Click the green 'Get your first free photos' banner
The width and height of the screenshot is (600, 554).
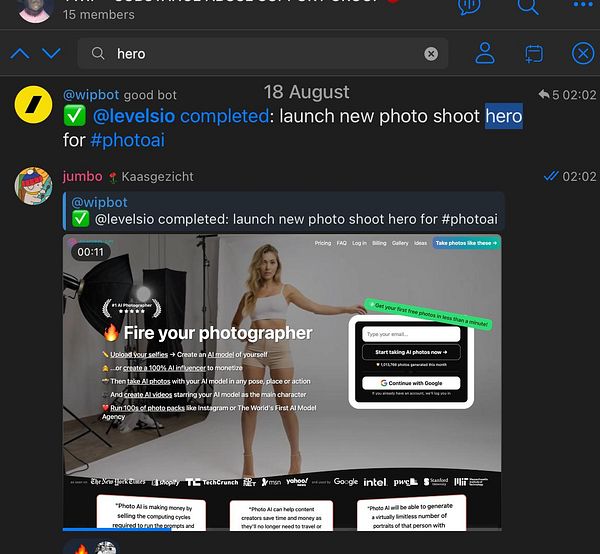[x=428, y=313]
